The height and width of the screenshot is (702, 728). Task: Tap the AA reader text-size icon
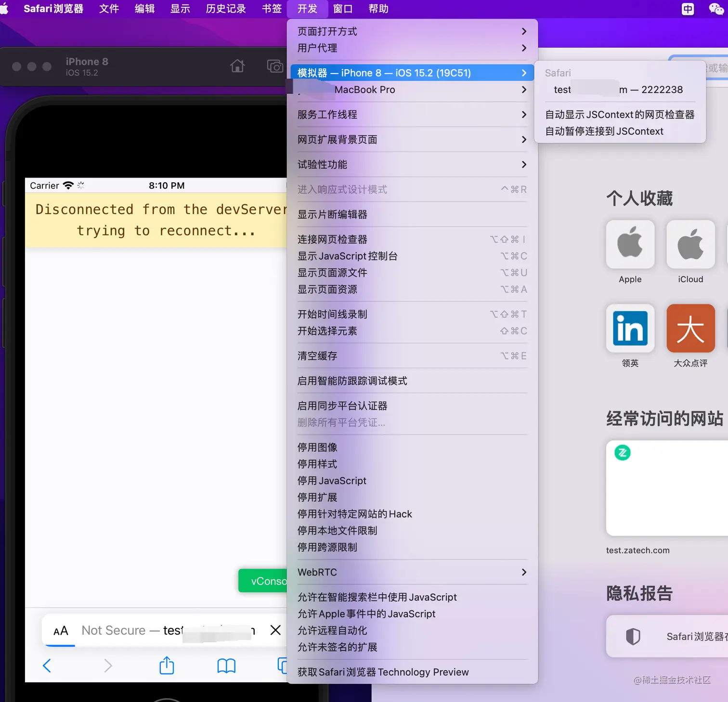coord(61,631)
